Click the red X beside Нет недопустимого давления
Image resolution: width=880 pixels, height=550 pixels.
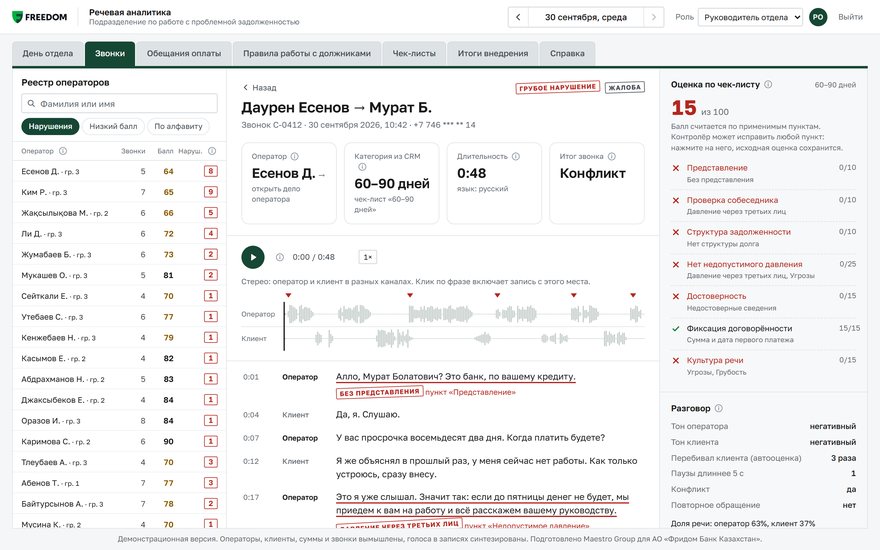[676, 264]
